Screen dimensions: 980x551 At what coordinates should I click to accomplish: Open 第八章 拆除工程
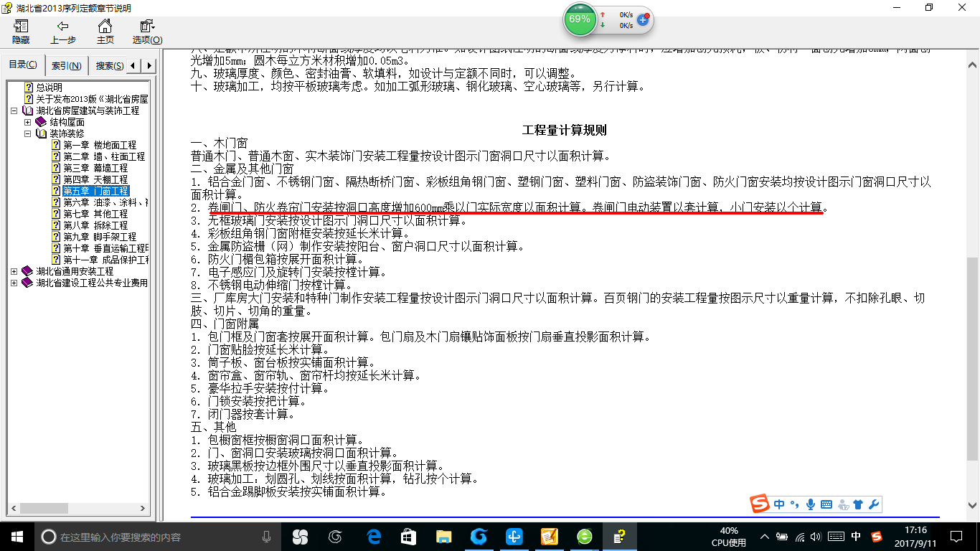click(95, 225)
